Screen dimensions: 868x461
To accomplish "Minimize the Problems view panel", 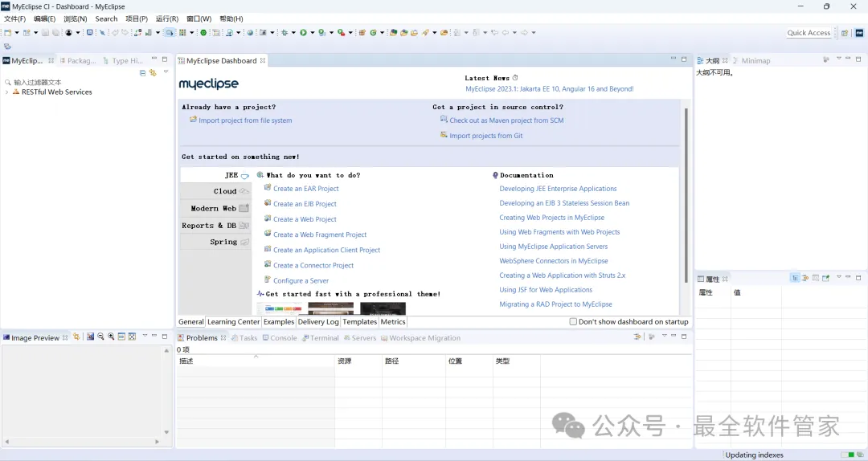I will coord(674,336).
